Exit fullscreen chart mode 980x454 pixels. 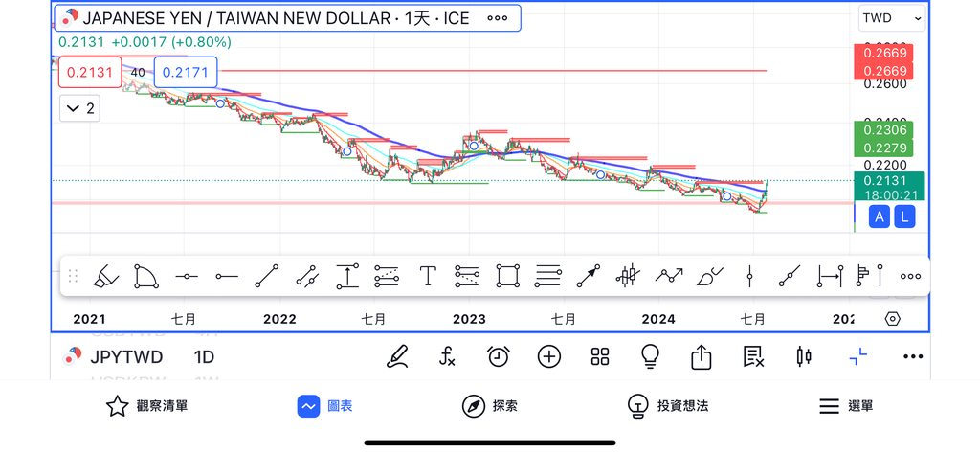858,357
